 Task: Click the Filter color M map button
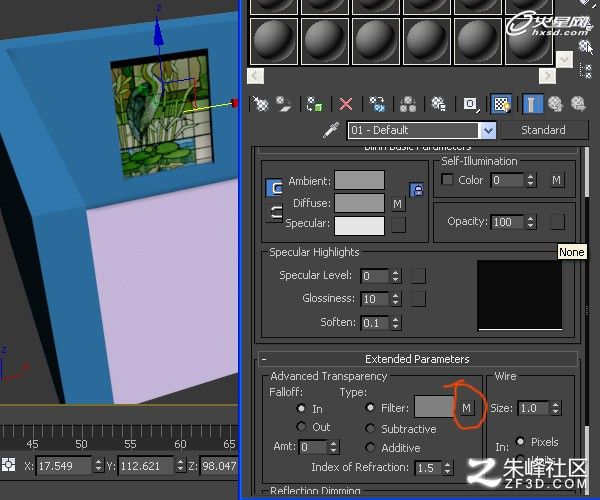[x=466, y=408]
